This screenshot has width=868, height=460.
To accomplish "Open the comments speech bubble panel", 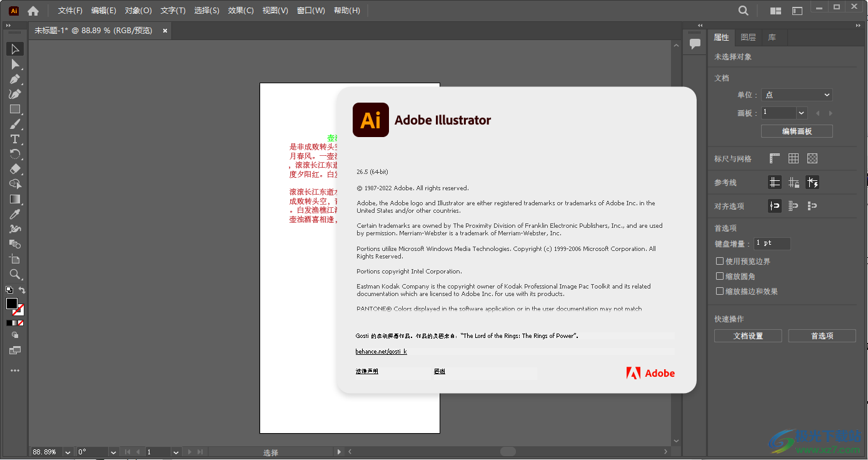I will pos(695,44).
